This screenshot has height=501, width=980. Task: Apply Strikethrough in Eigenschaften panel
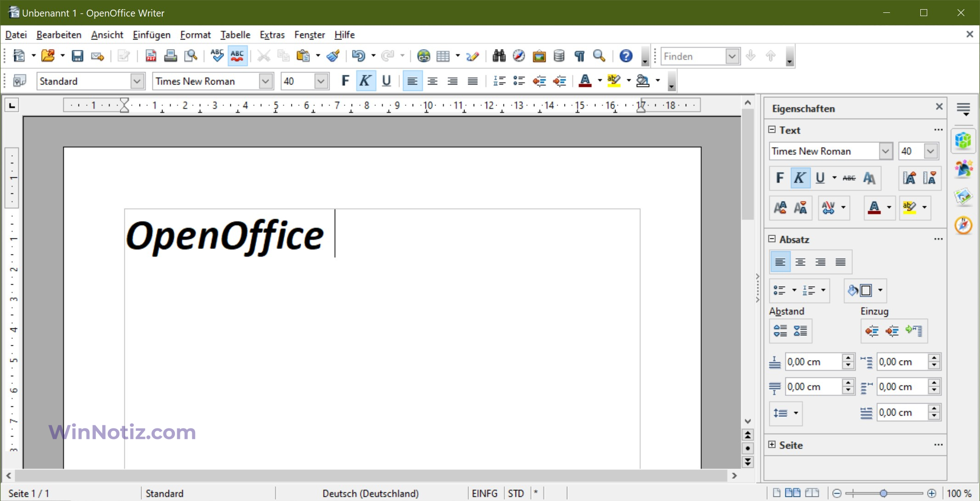click(849, 178)
